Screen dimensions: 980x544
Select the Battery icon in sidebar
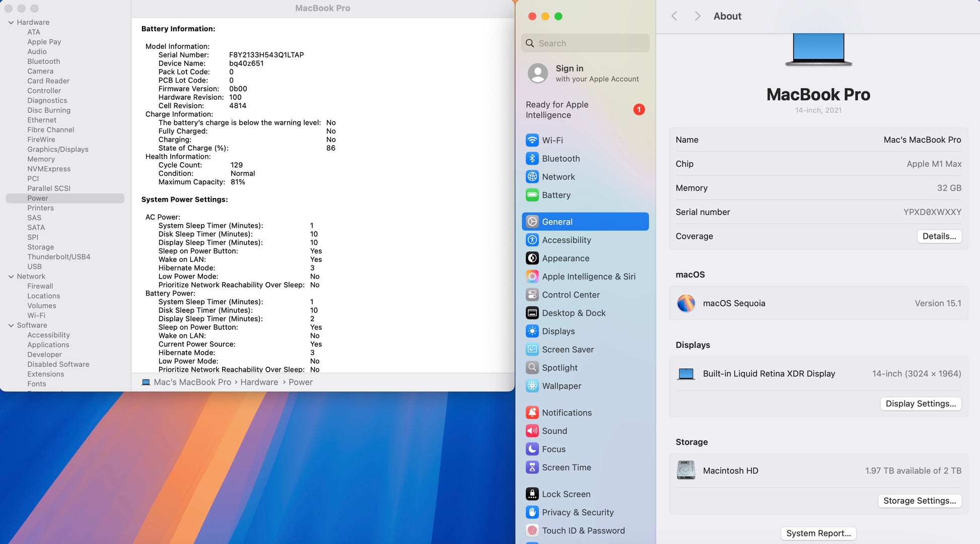[532, 195]
